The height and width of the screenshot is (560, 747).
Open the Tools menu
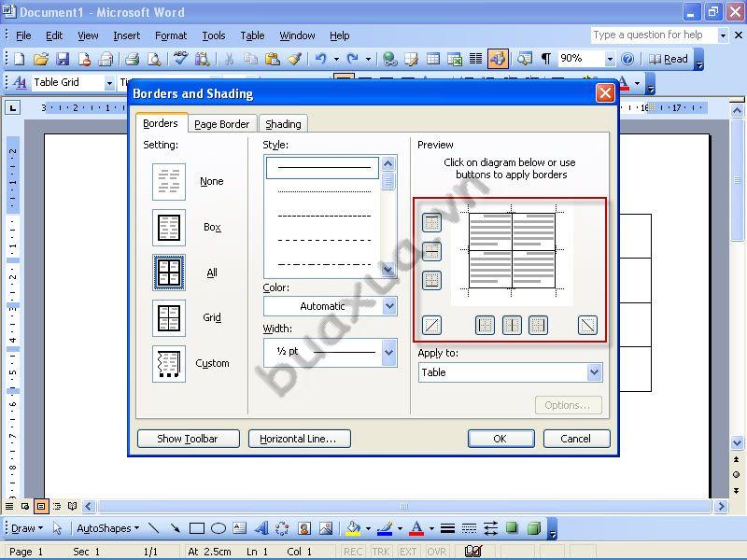[x=214, y=35]
